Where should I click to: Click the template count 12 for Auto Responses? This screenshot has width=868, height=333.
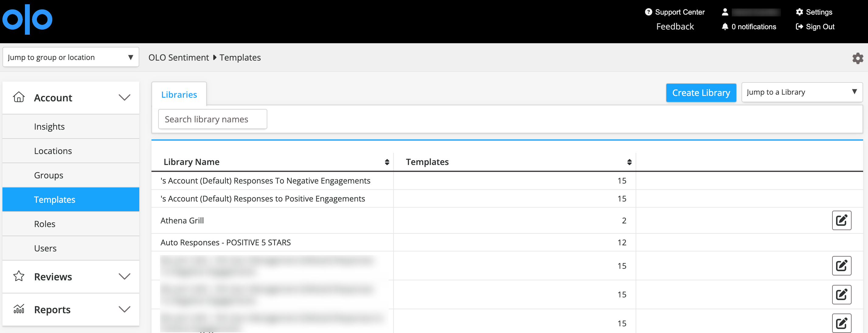(622, 242)
